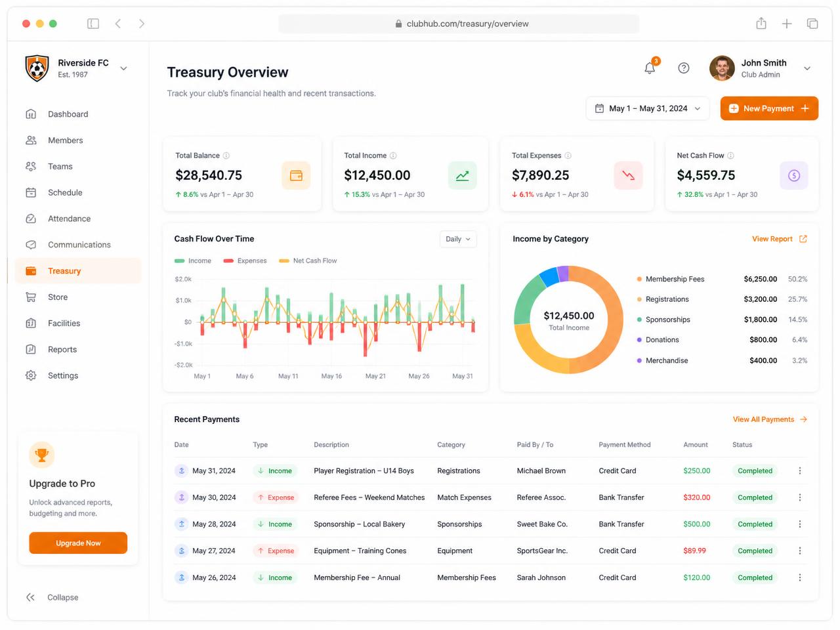This screenshot has height=630, width=840.
Task: Click the browser share icon
Action: (x=761, y=24)
